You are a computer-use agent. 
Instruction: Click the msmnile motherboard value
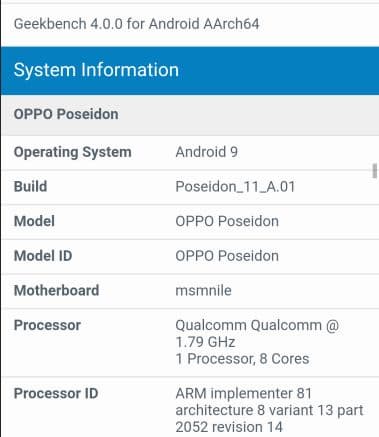point(203,291)
